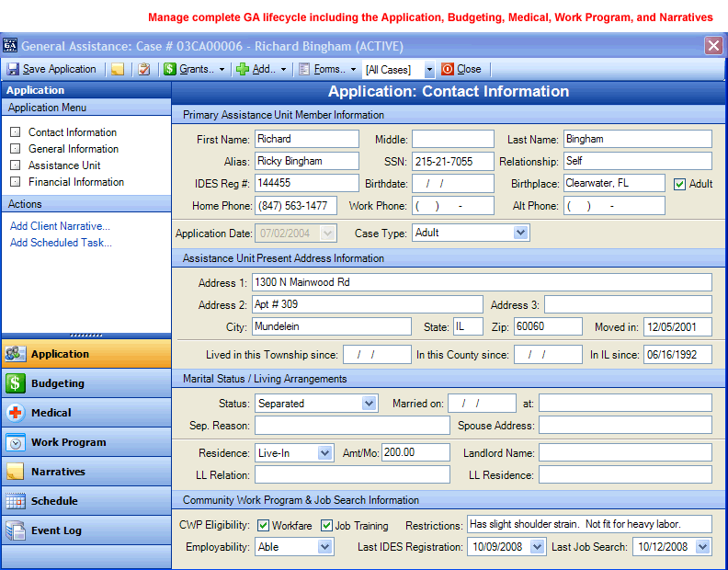Screen dimensions: 728x570
Task: Click the GA app icon in title bar
Action: point(10,46)
